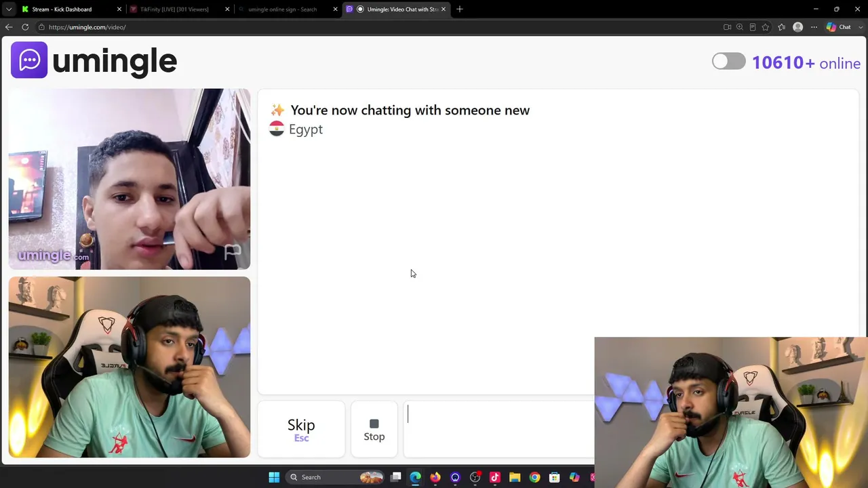Open the browser settings and more menu
Screen dimensions: 868x488
(x=814, y=27)
